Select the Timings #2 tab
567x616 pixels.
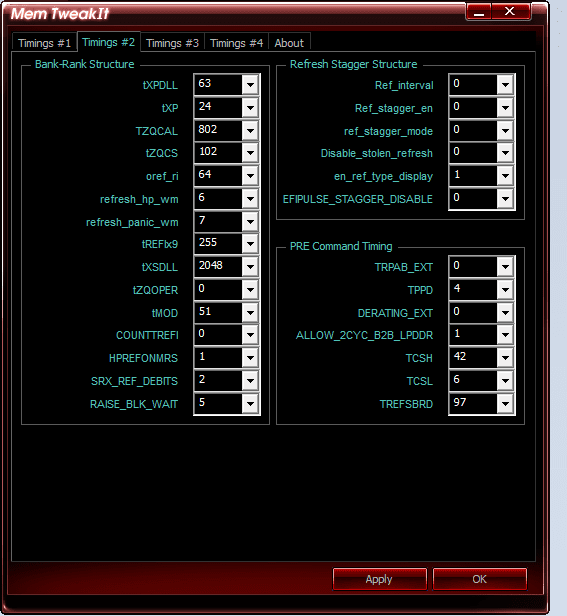[108, 42]
